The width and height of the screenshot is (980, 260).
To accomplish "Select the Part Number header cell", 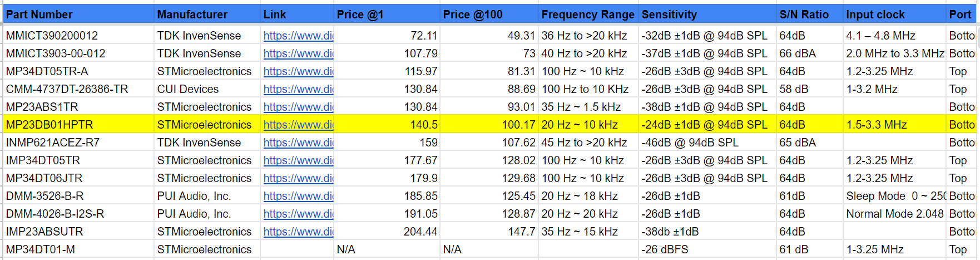I will tap(78, 14).
